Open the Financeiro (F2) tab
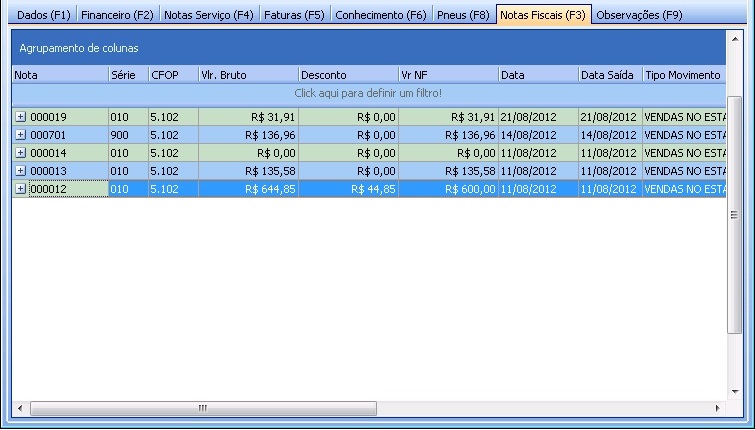The height and width of the screenshot is (430, 755). (x=117, y=15)
